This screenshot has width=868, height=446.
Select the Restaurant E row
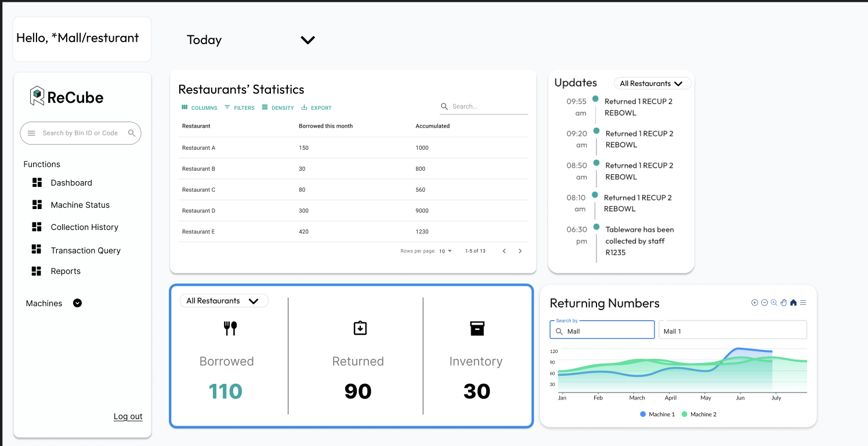point(353,231)
